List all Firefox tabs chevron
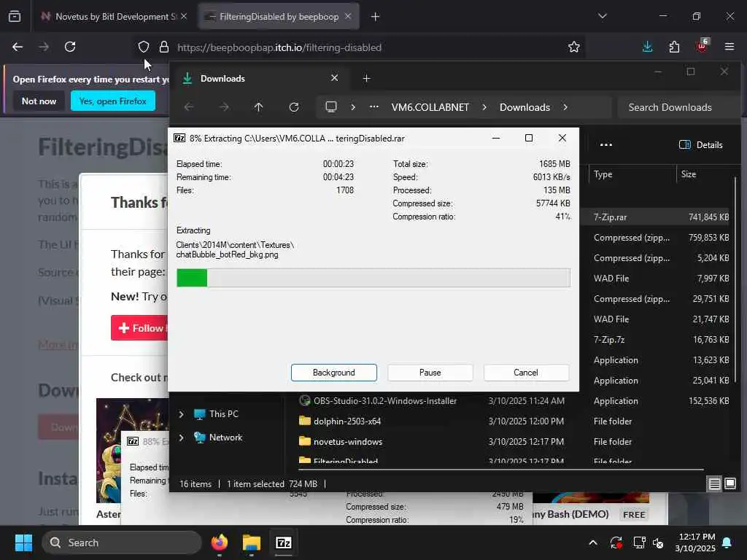 coord(603,16)
